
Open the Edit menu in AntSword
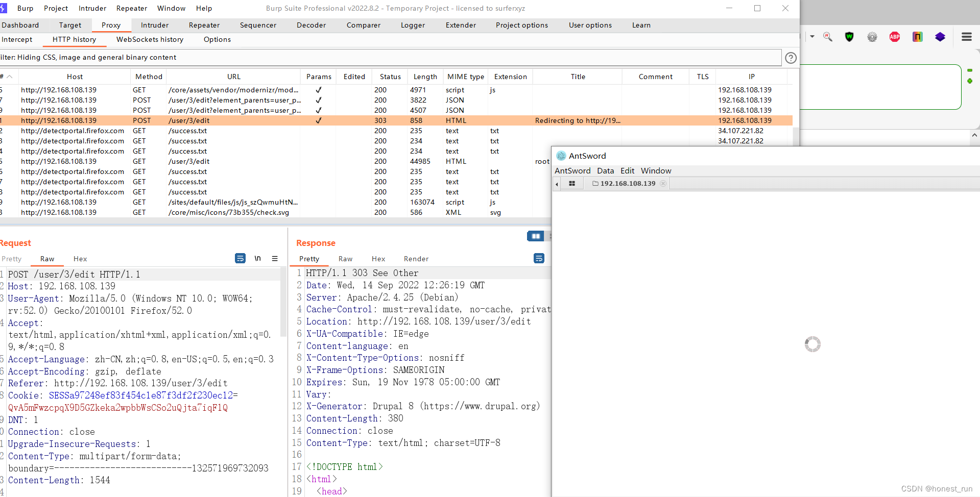pos(627,171)
